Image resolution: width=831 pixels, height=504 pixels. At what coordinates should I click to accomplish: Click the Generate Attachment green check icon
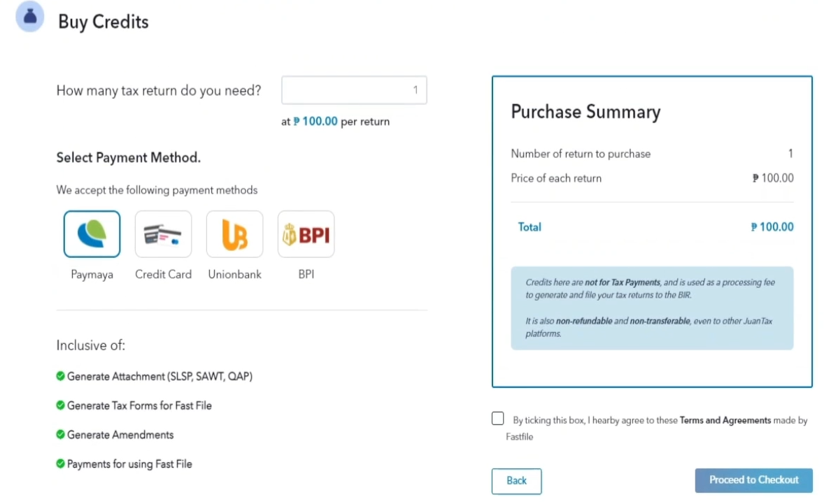(x=61, y=376)
